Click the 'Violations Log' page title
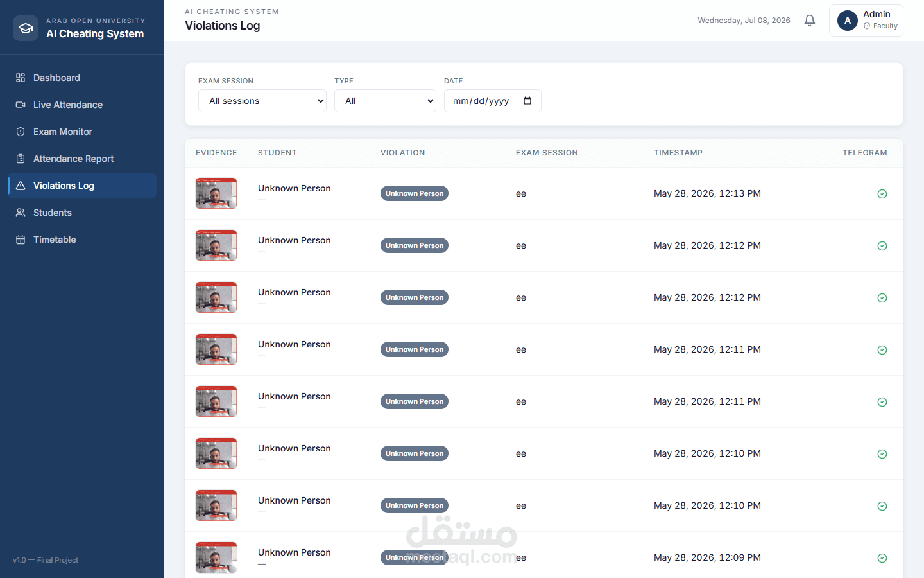Viewport: 924px width, 578px height. coord(223,26)
